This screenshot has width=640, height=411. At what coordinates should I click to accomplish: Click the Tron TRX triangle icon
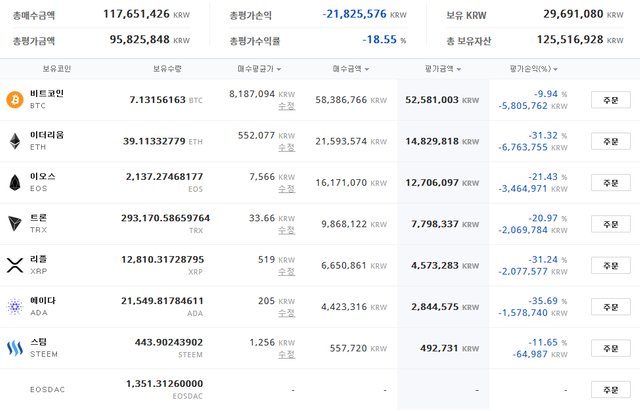(x=15, y=224)
